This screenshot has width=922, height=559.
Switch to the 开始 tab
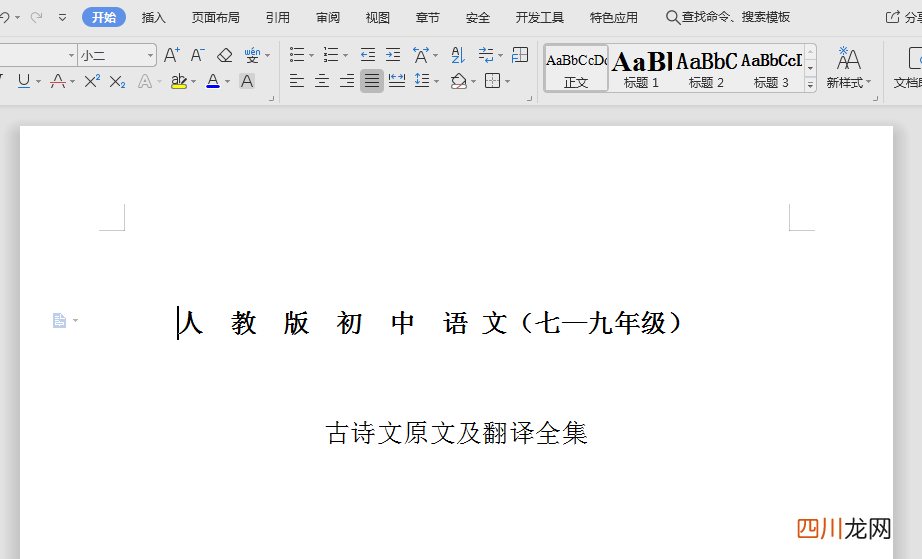tap(104, 18)
